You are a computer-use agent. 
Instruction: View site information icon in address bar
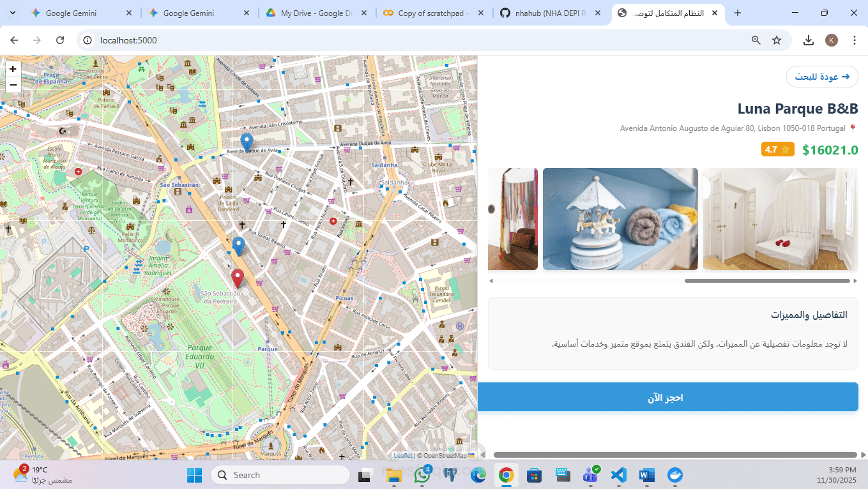(x=89, y=40)
